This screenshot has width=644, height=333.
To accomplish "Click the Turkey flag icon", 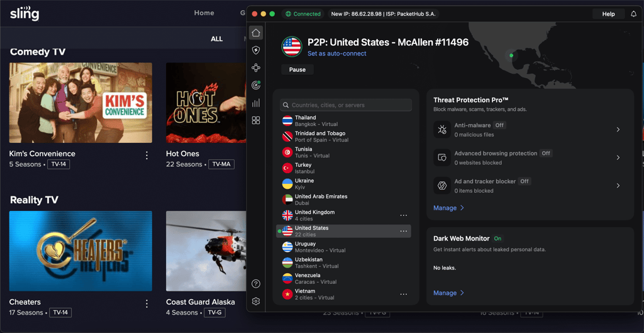I will 287,168.
